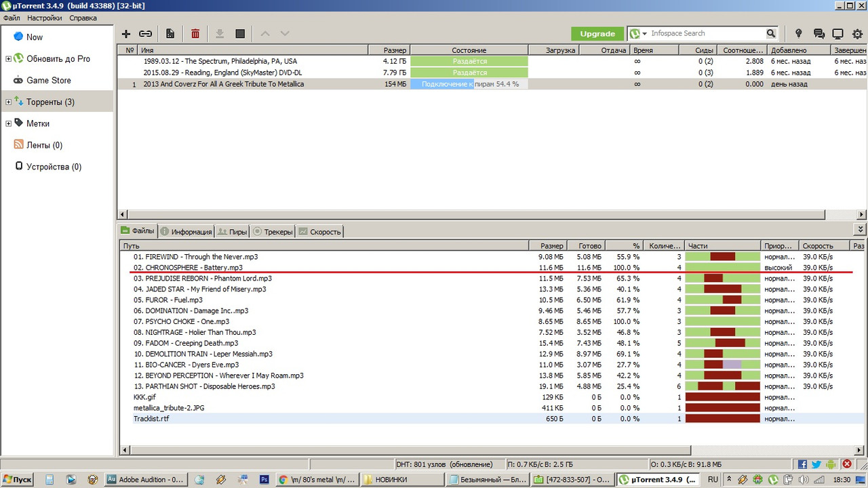Switch to the Пиры tab
The width and height of the screenshot is (868, 488).
point(232,232)
